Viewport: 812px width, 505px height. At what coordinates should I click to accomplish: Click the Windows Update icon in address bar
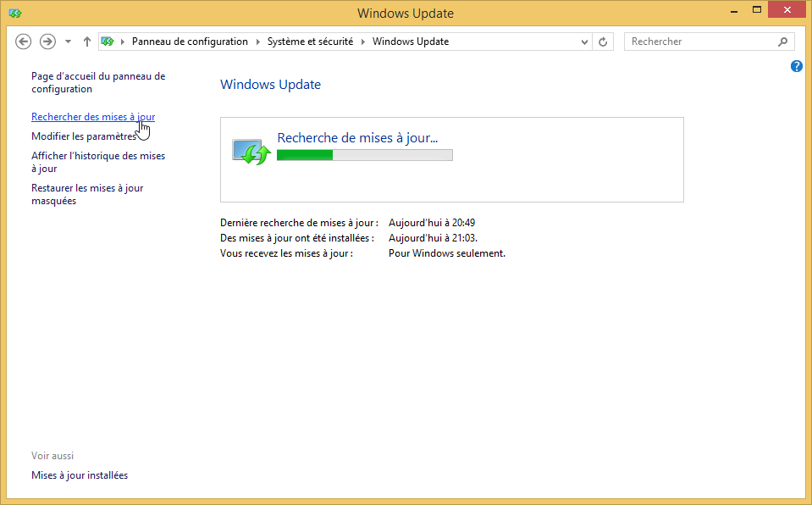pyautogui.click(x=108, y=42)
